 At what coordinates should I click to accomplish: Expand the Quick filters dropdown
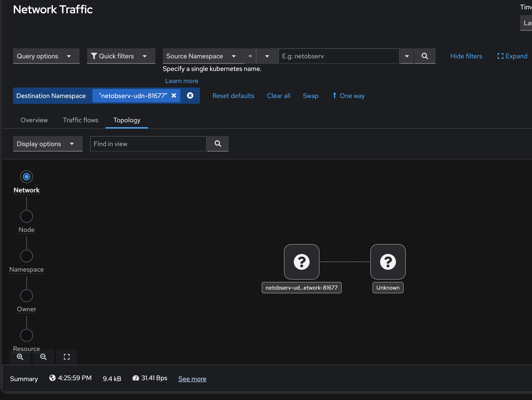[121, 56]
